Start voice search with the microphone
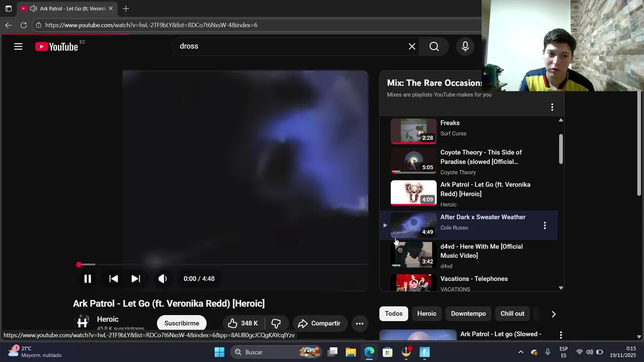The width and height of the screenshot is (644, 362). pyautogui.click(x=465, y=46)
